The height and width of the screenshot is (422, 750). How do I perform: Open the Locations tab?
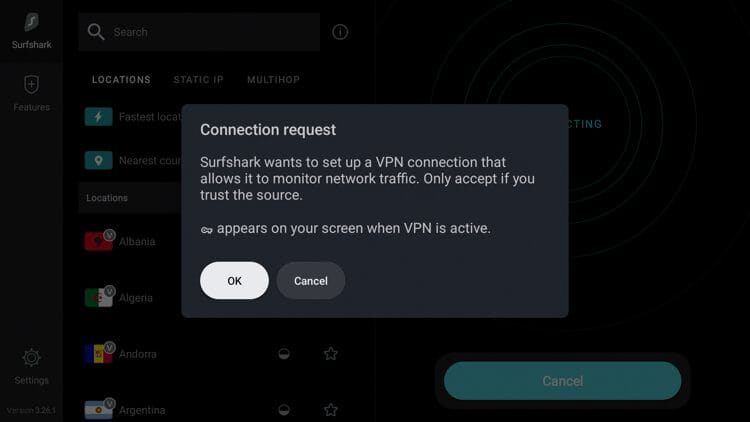click(121, 80)
